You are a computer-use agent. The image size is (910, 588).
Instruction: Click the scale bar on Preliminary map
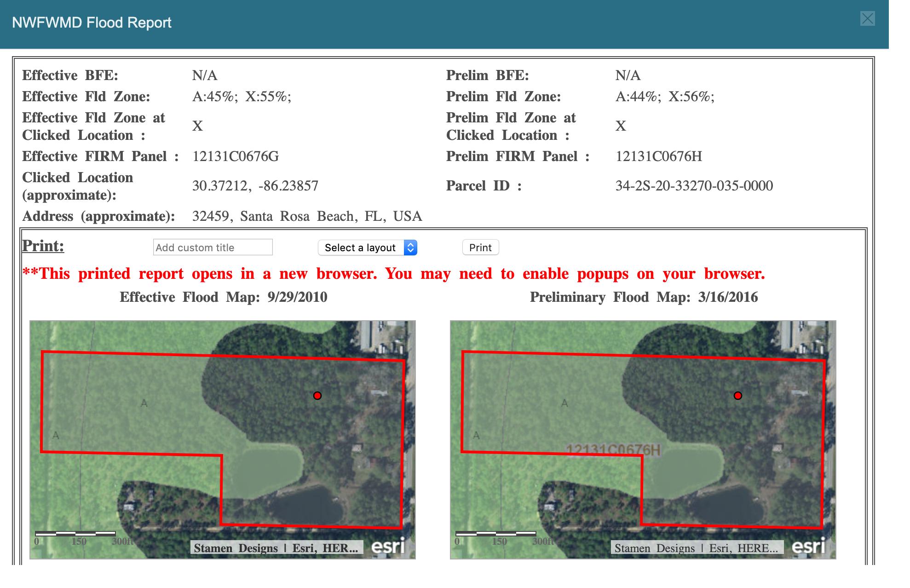pyautogui.click(x=496, y=534)
